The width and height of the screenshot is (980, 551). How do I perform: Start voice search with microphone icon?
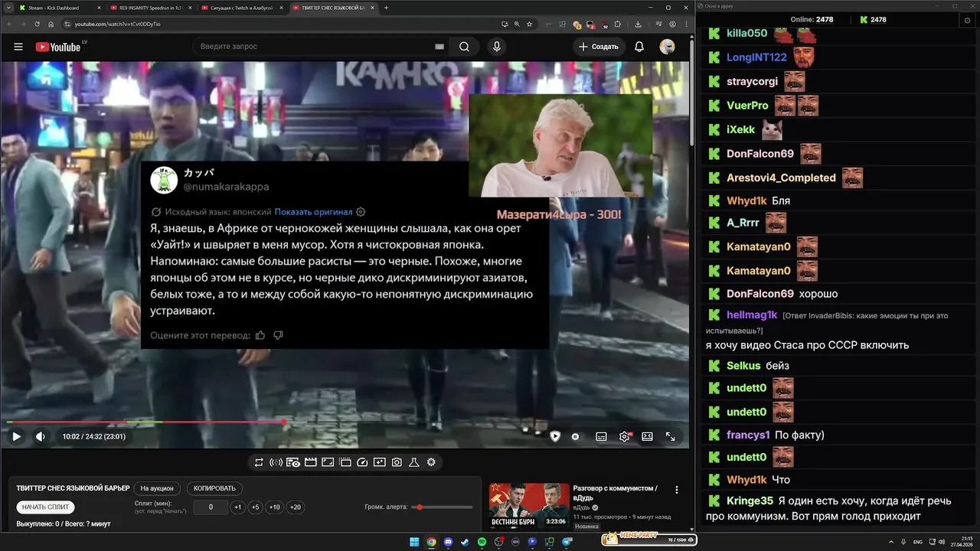(x=497, y=47)
